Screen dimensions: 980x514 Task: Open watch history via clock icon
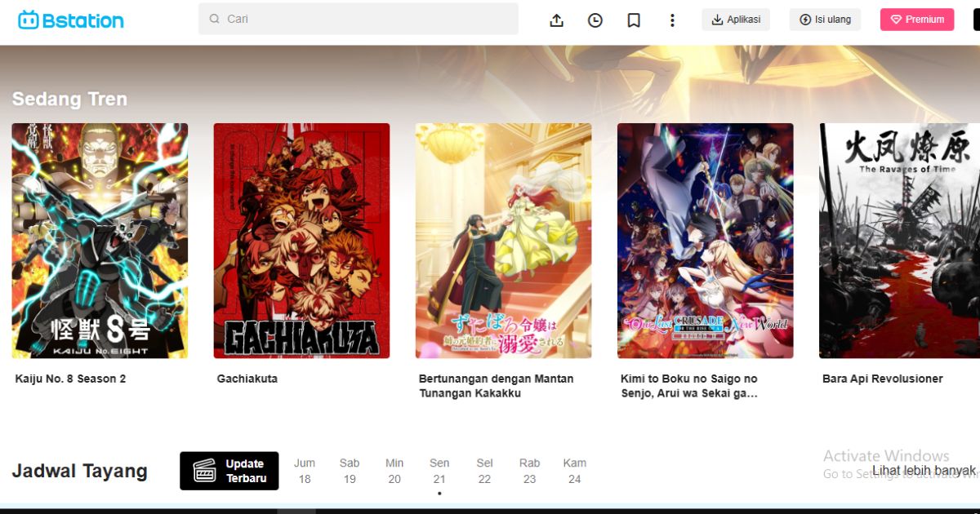tap(595, 20)
